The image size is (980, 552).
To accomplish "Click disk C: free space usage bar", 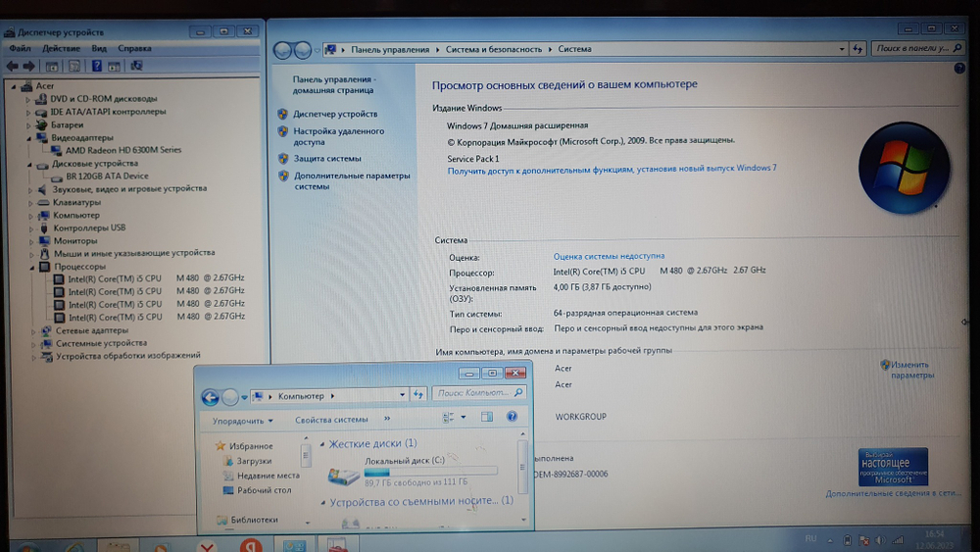I will coord(430,472).
